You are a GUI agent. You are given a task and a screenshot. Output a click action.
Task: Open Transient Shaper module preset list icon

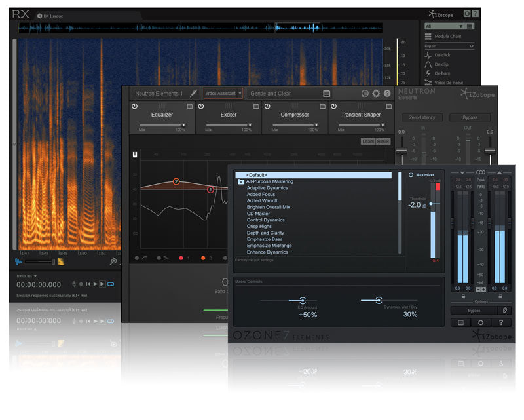(x=389, y=106)
